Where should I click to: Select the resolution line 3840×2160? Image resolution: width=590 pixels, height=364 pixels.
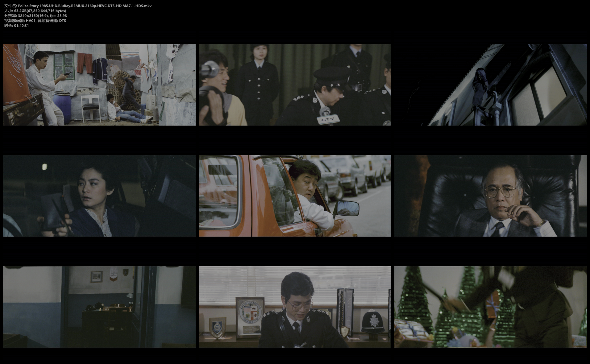coord(35,16)
